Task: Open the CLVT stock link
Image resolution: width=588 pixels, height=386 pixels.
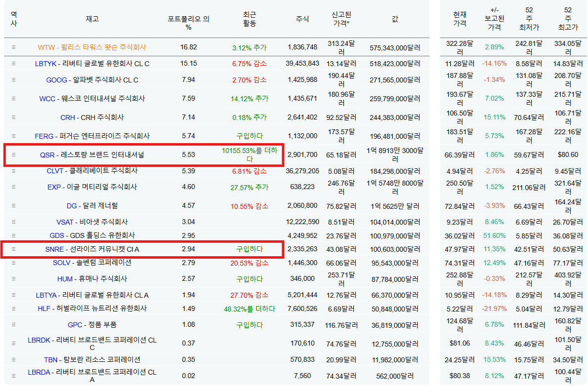Action: (55, 171)
